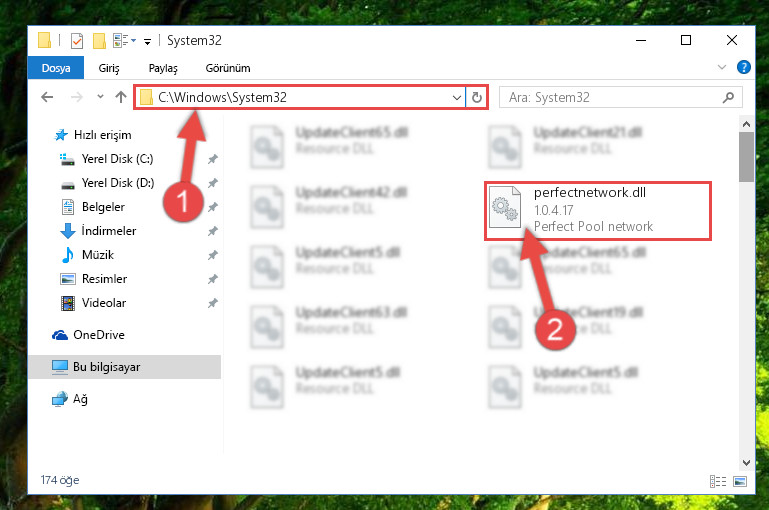Click the Up one level arrow
This screenshot has height=510, width=769.
point(121,97)
